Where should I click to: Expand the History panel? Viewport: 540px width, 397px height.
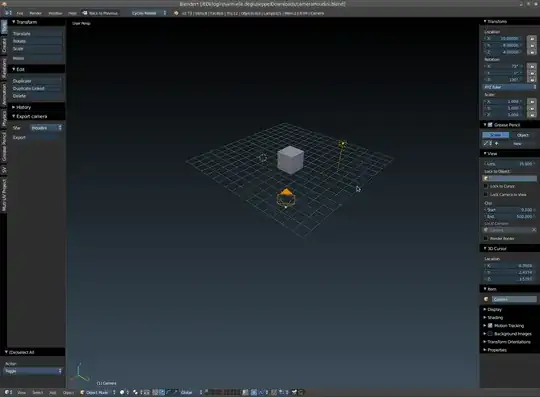(x=22, y=107)
